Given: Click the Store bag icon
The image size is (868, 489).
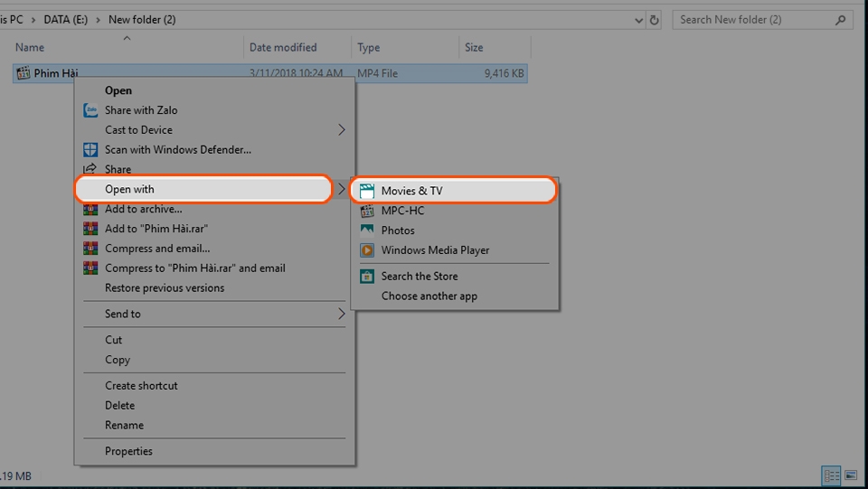Looking at the screenshot, I should coord(367,277).
